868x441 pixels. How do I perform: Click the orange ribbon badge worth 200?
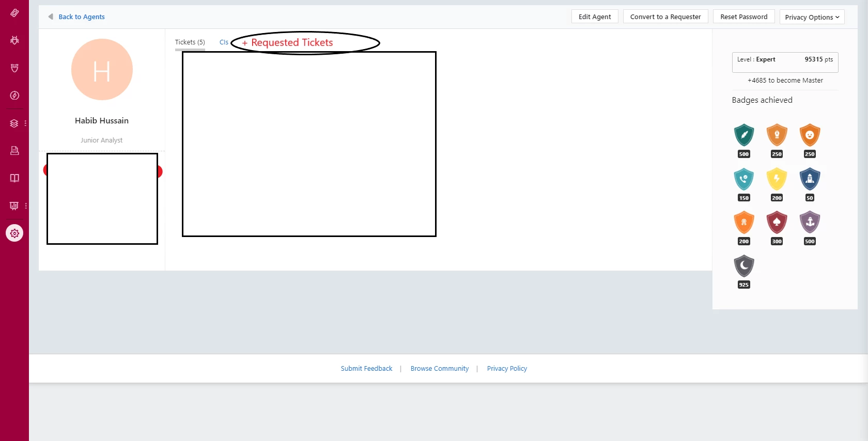pyautogui.click(x=744, y=223)
